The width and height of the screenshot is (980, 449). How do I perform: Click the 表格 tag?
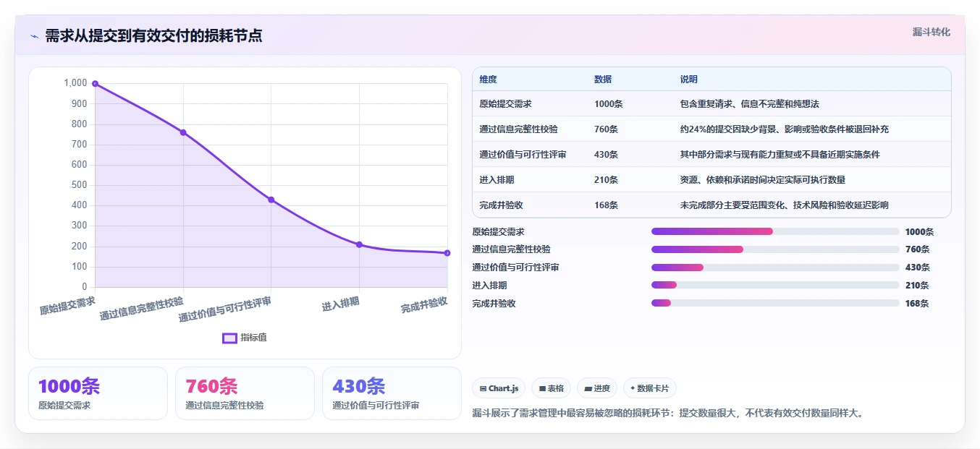(552, 388)
